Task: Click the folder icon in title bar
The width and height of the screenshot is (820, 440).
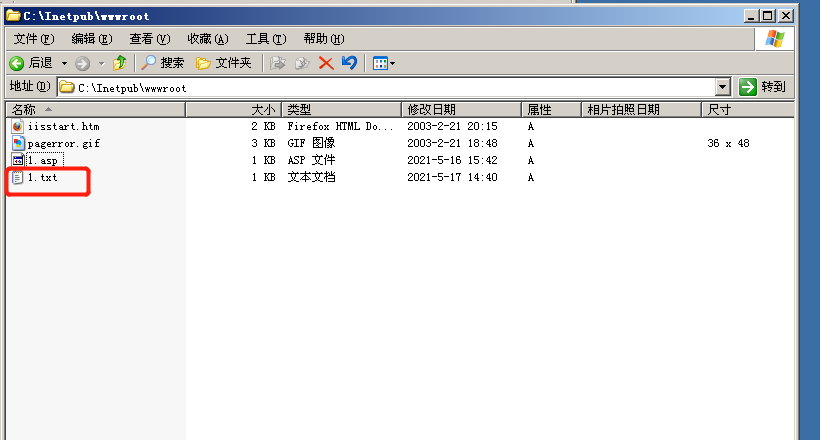Action: pos(13,16)
